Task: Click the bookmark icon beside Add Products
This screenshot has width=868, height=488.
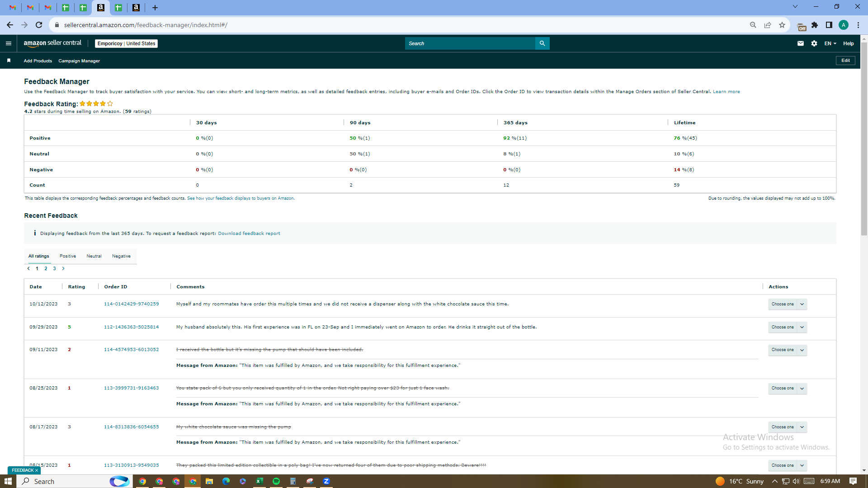Action: 9,61
